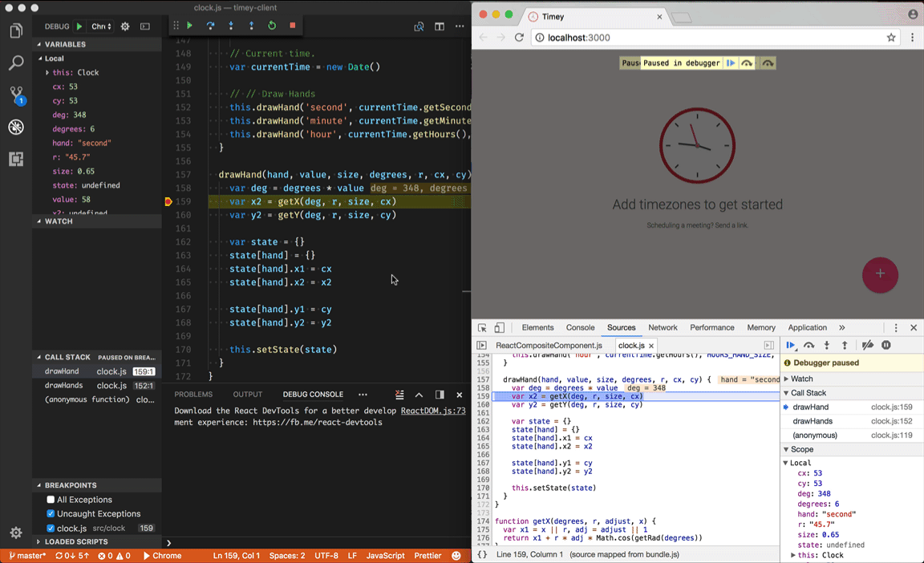Click Step Over in VS Code debug toolbar
The height and width of the screenshot is (563, 924).
(210, 26)
